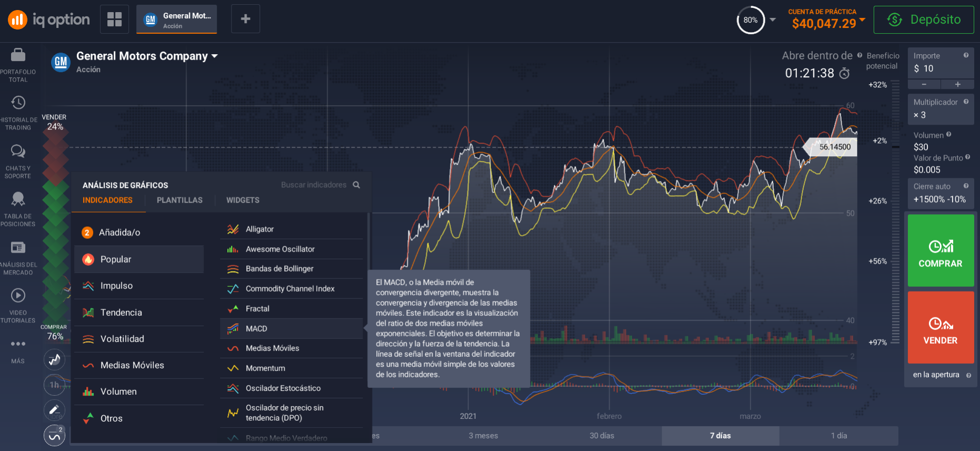Switch to the Widgets tab

[243, 200]
